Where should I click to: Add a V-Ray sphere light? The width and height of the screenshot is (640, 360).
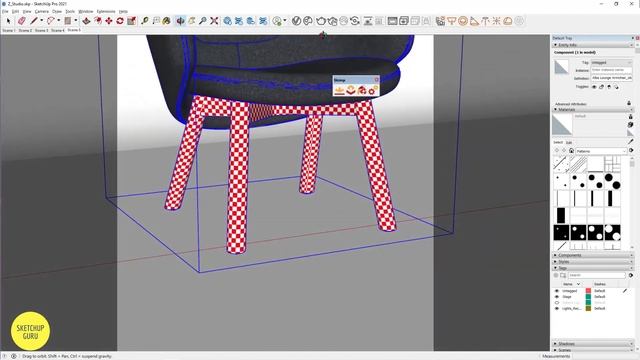[462, 21]
